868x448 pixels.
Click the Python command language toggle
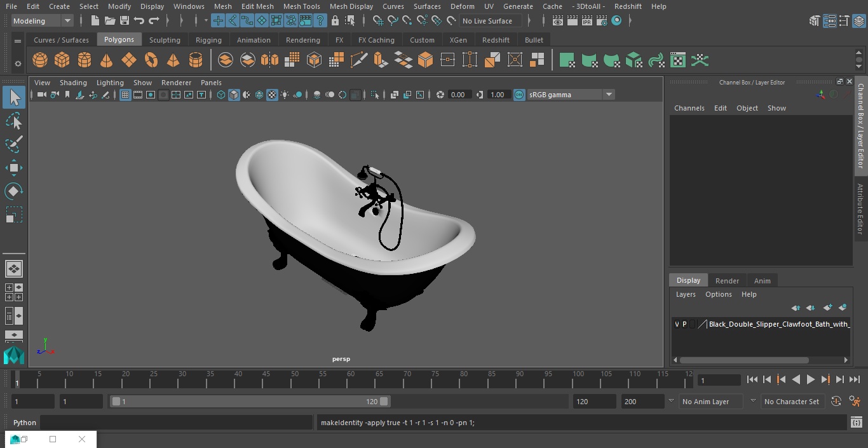(25, 423)
